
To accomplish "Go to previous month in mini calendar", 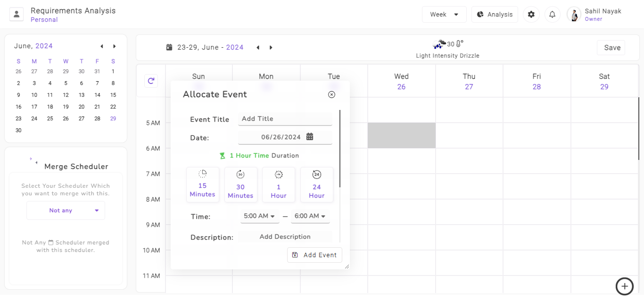I will click(101, 46).
